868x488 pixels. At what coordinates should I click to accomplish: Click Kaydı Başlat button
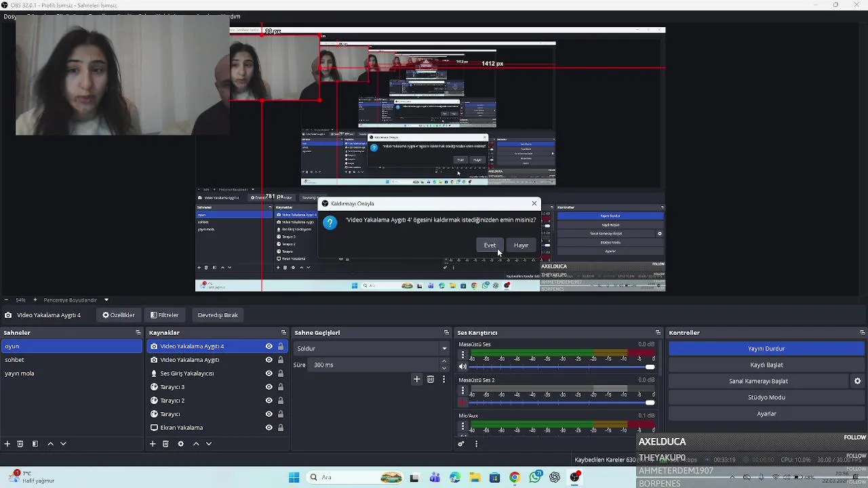766,365
